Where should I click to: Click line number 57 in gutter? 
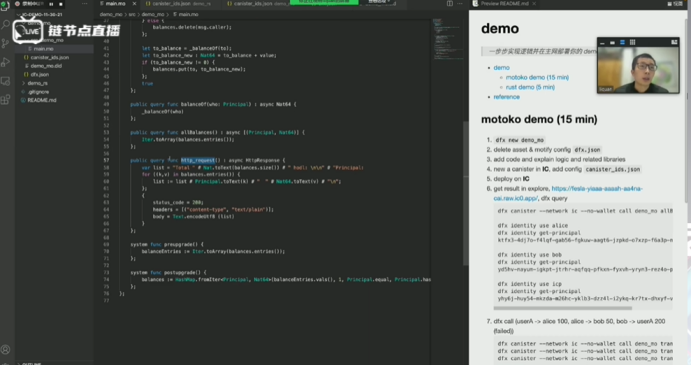coord(106,160)
